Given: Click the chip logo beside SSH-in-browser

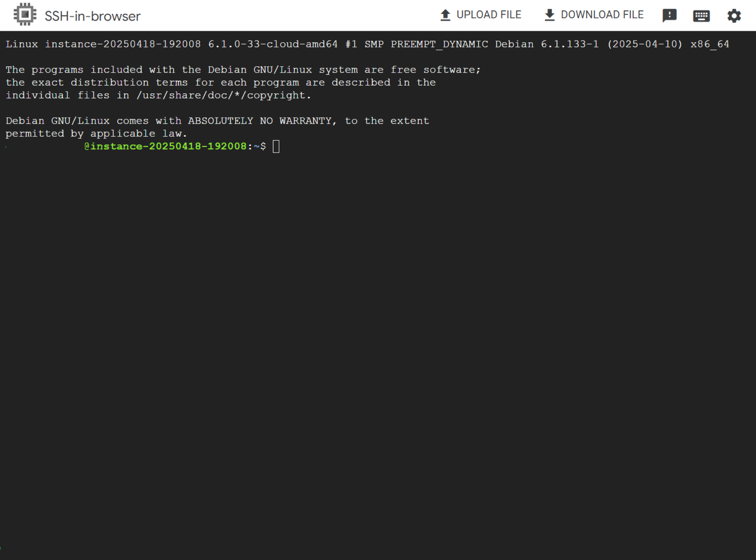Looking at the screenshot, I should (x=25, y=15).
